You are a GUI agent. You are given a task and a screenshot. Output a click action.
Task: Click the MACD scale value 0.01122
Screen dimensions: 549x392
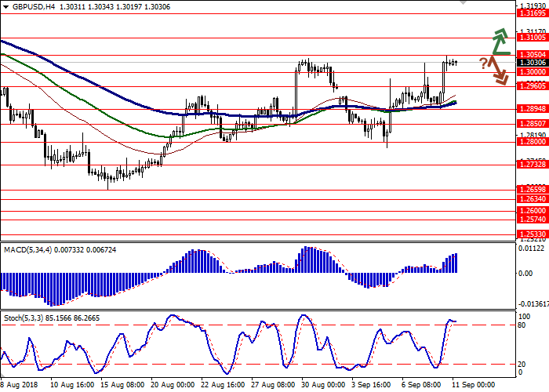click(x=532, y=249)
